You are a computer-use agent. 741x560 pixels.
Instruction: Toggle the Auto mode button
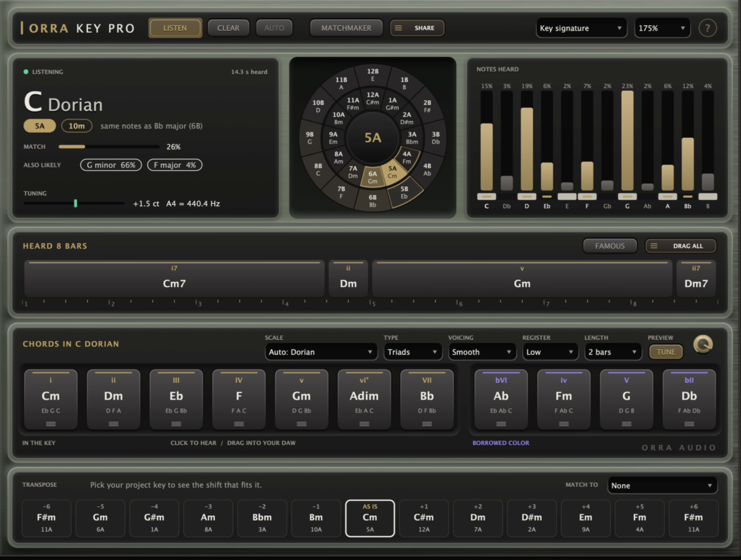(274, 28)
